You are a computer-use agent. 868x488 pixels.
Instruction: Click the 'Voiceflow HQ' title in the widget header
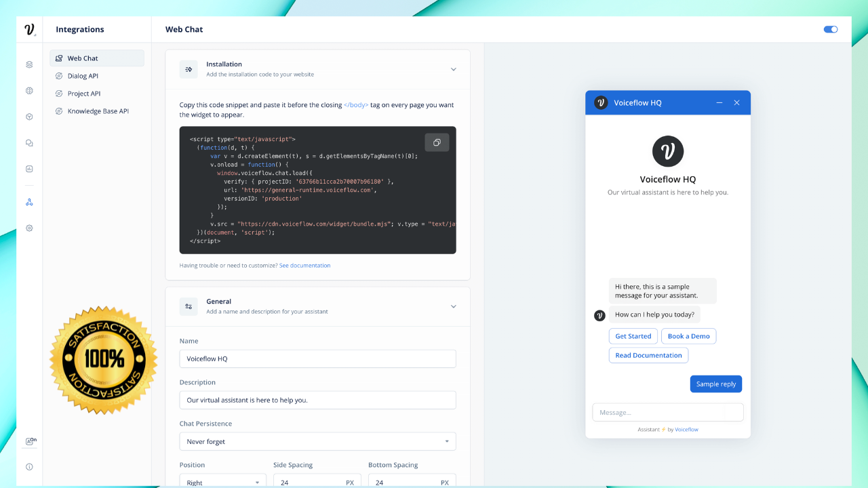click(x=637, y=103)
